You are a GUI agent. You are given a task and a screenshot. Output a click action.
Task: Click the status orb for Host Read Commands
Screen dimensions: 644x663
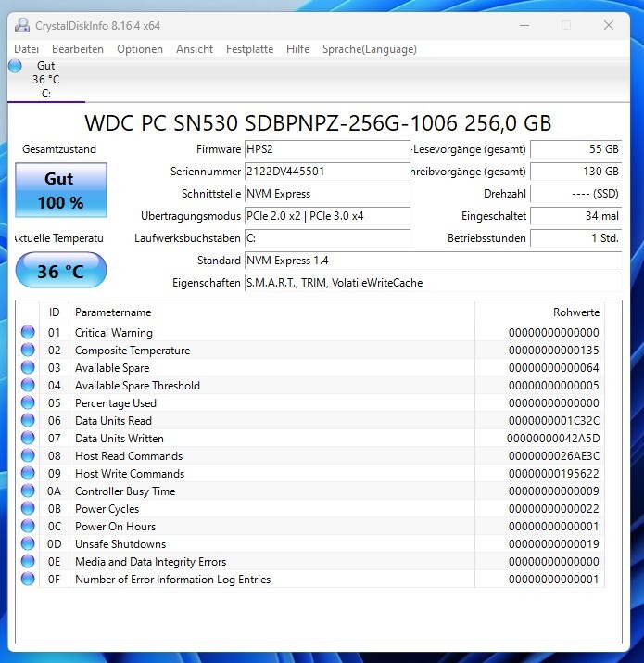[28, 456]
